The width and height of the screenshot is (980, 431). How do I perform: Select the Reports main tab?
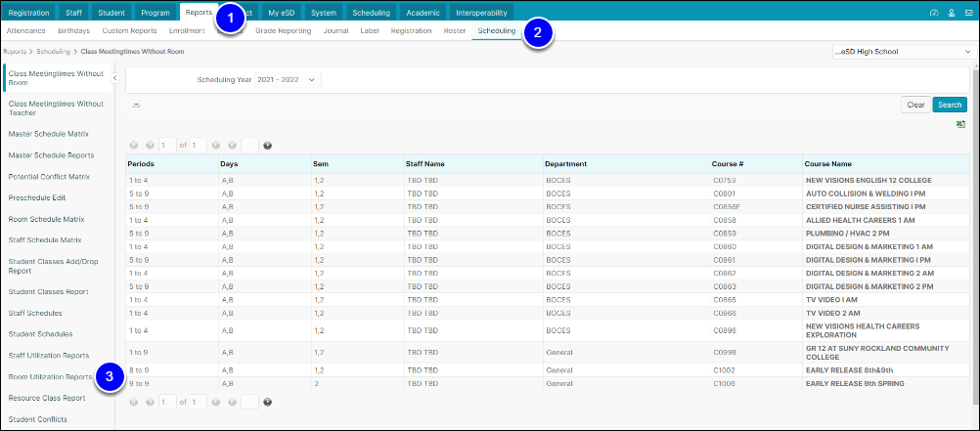(x=200, y=13)
